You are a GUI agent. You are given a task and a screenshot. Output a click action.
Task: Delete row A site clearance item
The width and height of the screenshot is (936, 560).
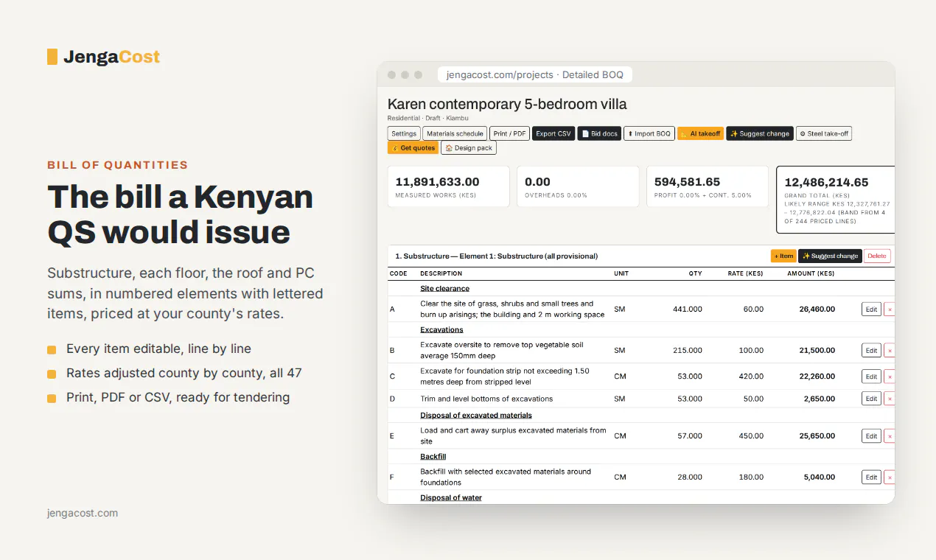pos(890,309)
